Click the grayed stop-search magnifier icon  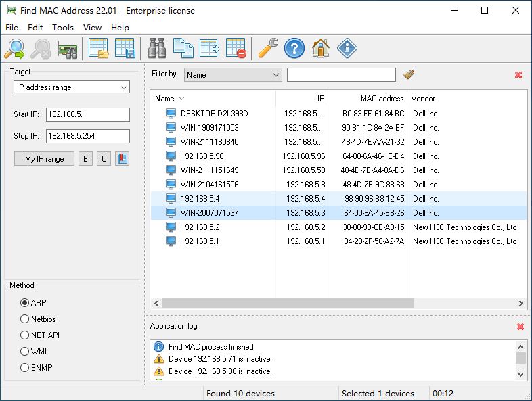pyautogui.click(x=41, y=49)
